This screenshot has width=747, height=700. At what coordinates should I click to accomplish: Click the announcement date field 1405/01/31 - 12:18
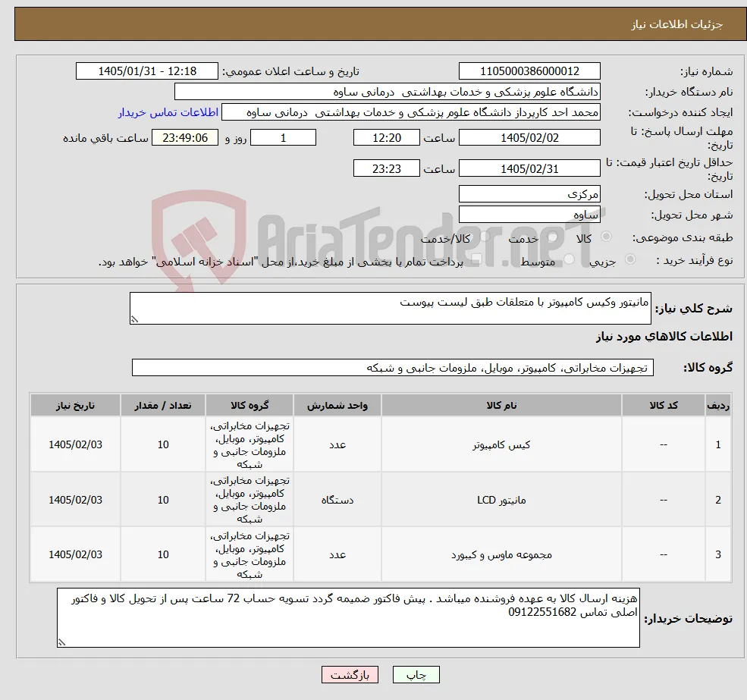coord(146,71)
